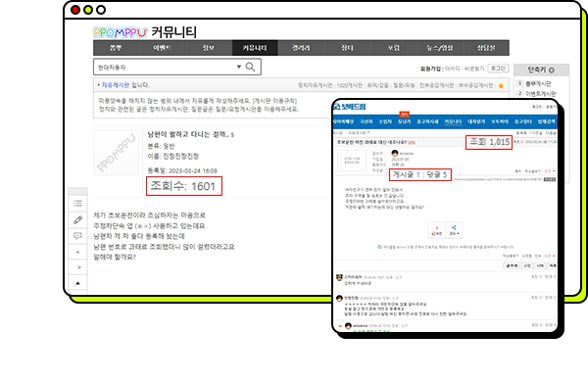The height and width of the screenshot is (382, 588).
Task: Click the second commenter's avatar icon
Action: [x=339, y=298]
